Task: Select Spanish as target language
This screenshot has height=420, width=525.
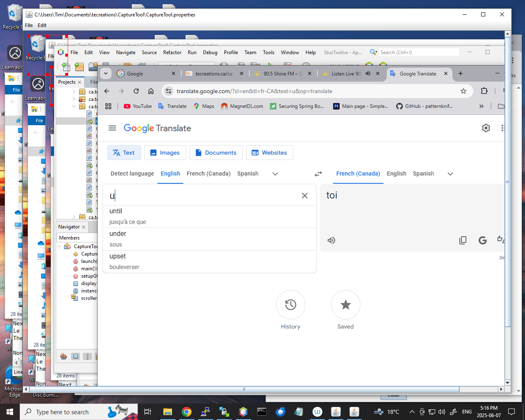Action: pos(424,174)
